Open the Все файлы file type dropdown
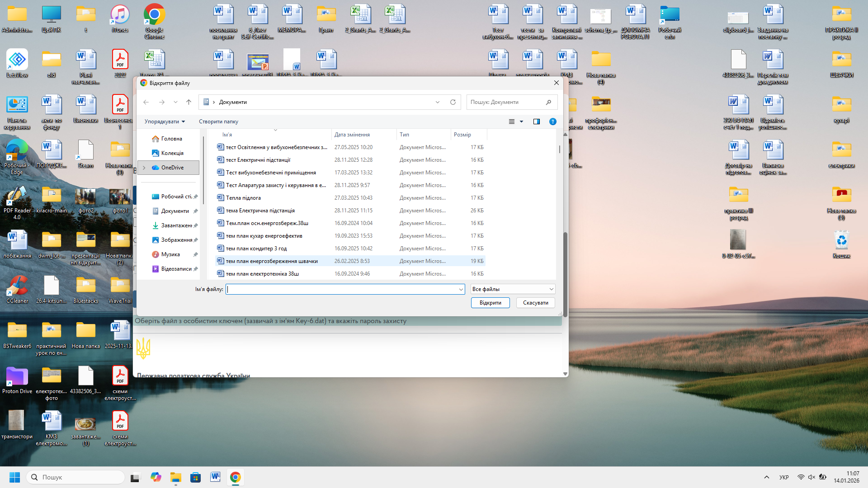868x488 pixels. coord(513,289)
